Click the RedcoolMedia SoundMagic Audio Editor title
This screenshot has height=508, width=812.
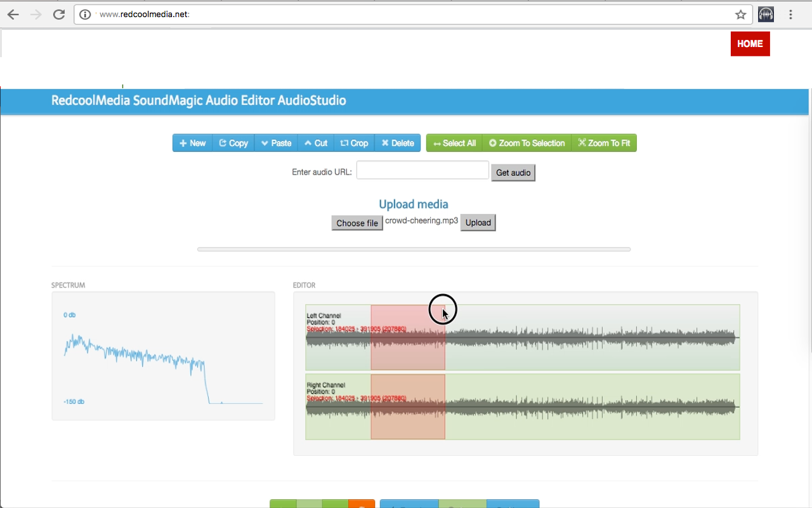pyautogui.click(x=199, y=100)
